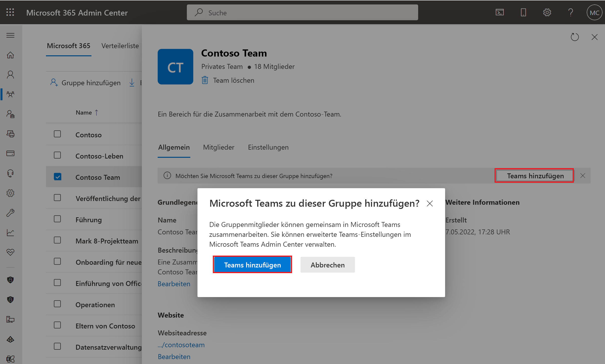
Task: Click Bearbeiten under Websiteadresse
Action: tap(174, 357)
